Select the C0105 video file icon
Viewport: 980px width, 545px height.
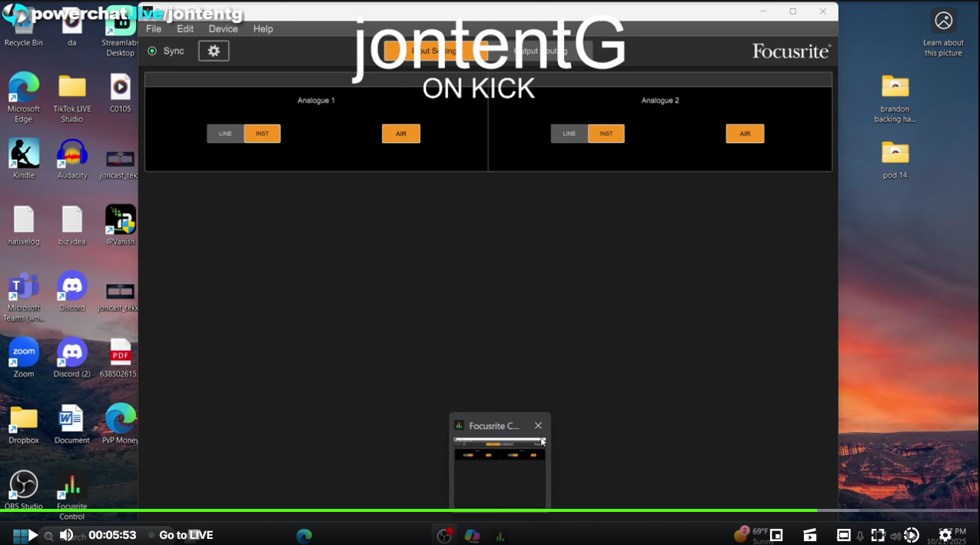120,93
